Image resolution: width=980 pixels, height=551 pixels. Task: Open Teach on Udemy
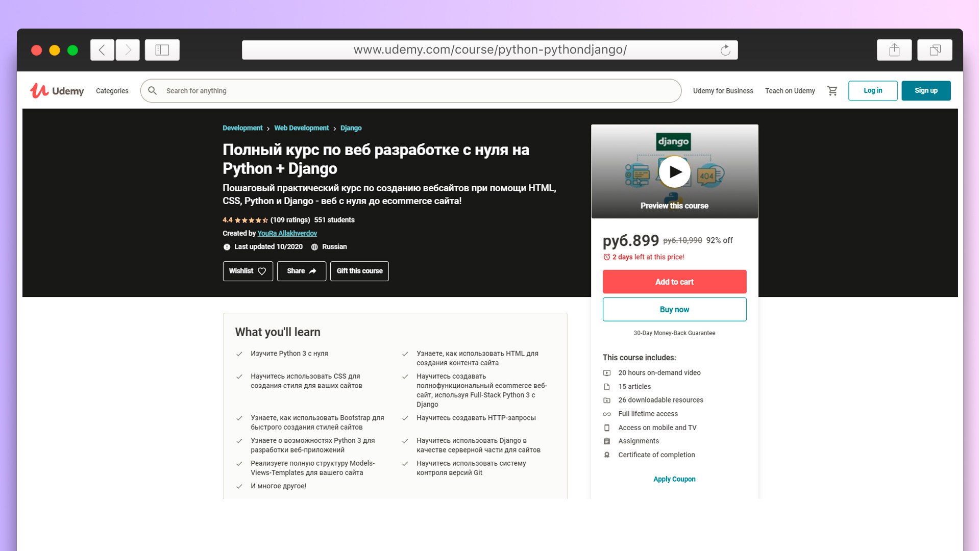tap(790, 91)
